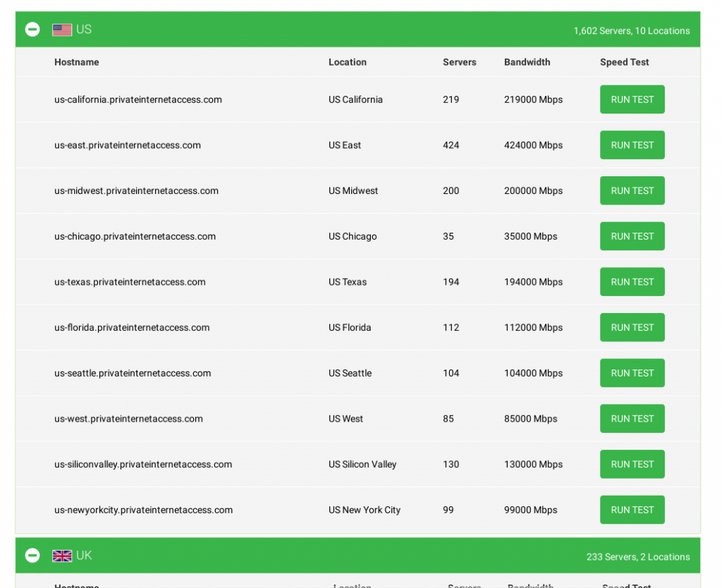Click the US section Hostname column header
This screenshot has width=722, height=588.
76,62
